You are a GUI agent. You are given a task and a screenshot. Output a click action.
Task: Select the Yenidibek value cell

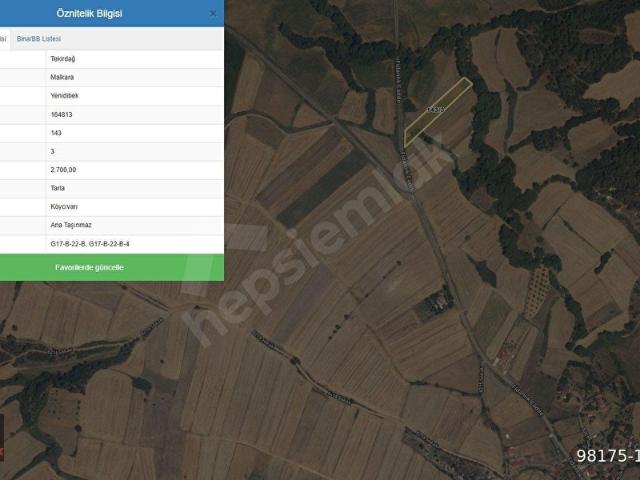[x=135, y=96]
